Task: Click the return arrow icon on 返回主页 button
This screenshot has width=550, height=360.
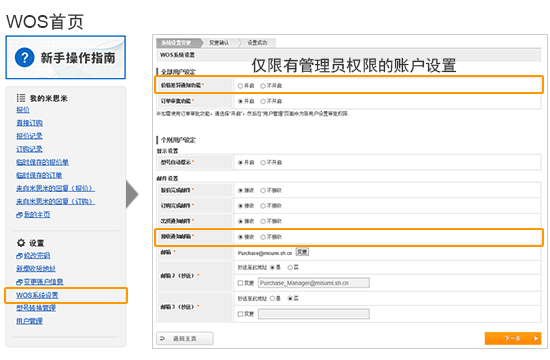Action: pos(162,339)
